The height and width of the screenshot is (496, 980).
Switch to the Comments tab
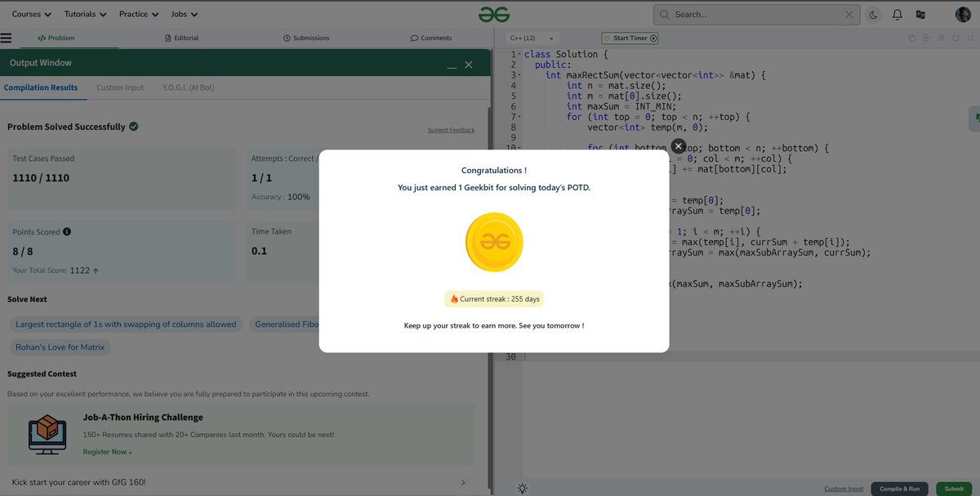431,38
